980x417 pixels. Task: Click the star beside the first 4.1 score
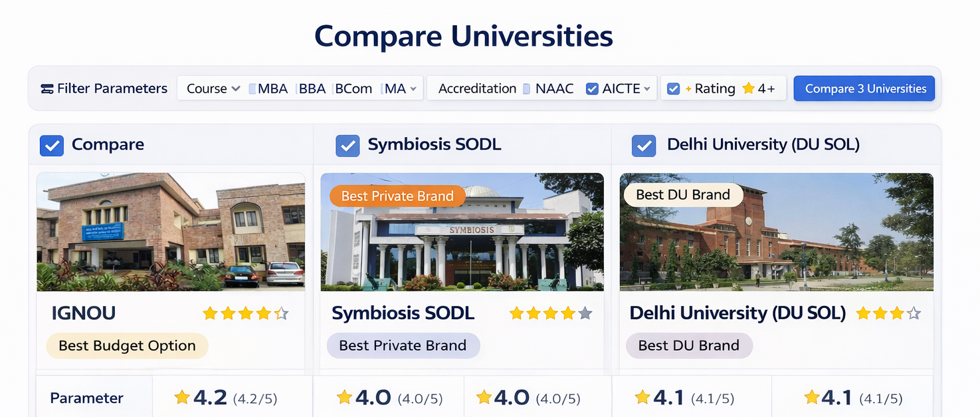642,398
